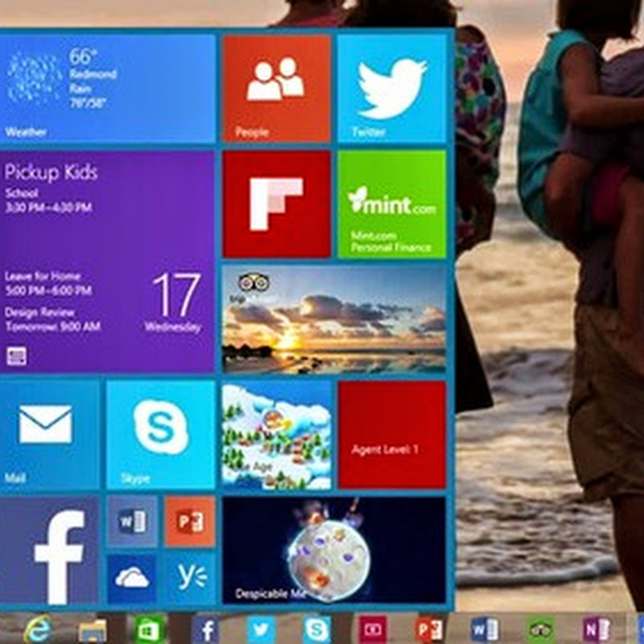
Task: Click the PowerPoint taskbar icon
Action: point(429,630)
